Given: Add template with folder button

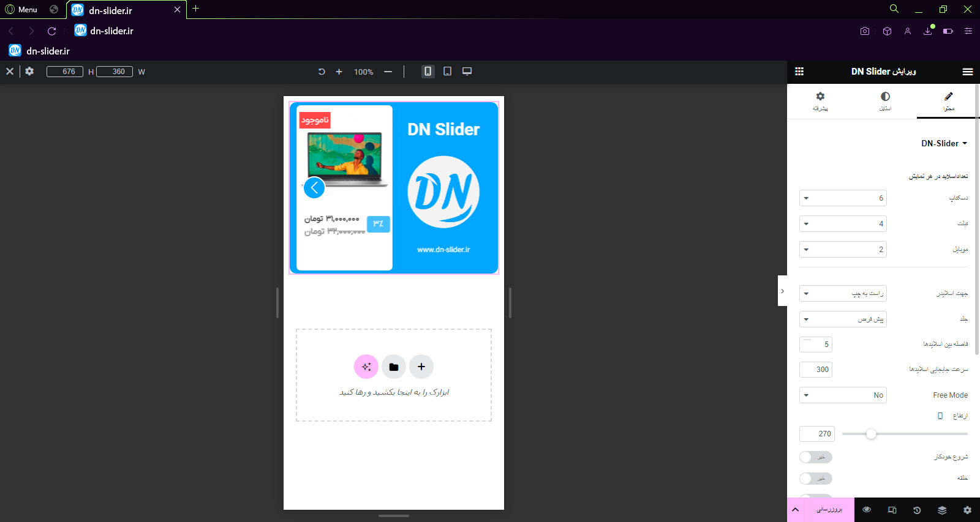Looking at the screenshot, I should coord(394,367).
